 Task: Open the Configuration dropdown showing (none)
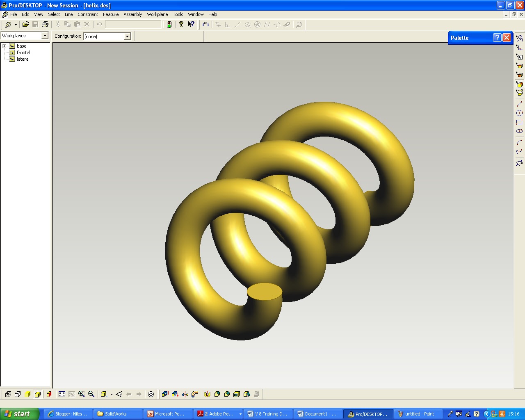127,36
